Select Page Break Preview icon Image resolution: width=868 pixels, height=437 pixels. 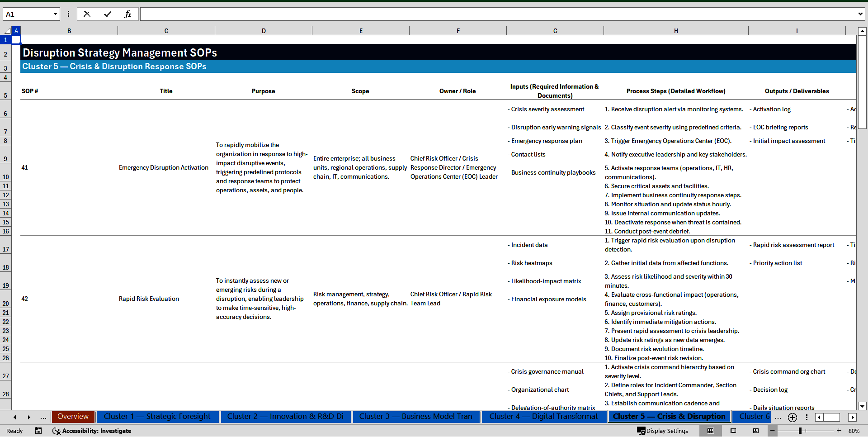[x=756, y=431]
